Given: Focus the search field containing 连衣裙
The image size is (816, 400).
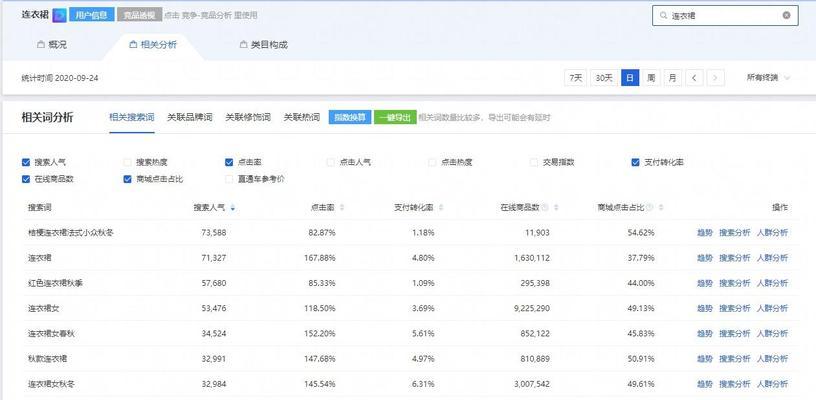Looking at the screenshot, I should click(725, 16).
